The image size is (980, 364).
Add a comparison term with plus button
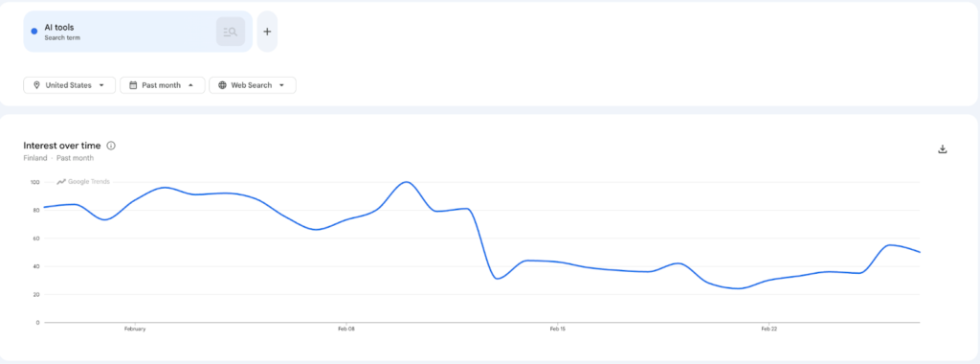point(267,32)
